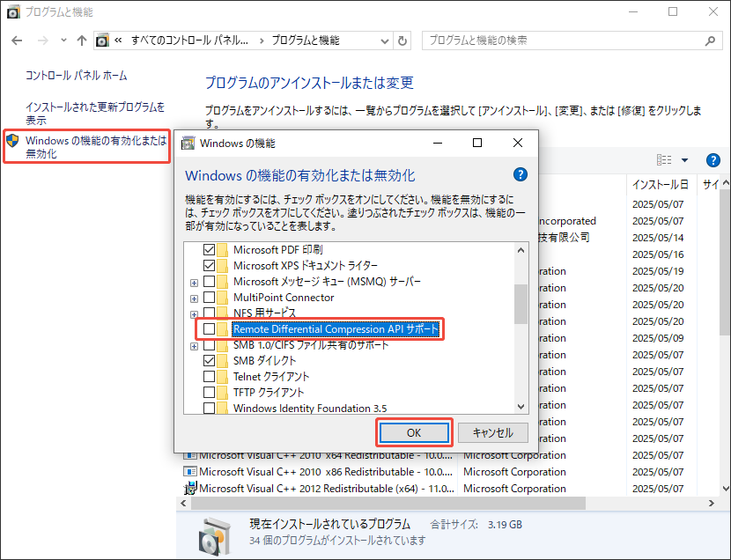Uncheck Microsoft PDF 印刷 checkbox
This screenshot has width=731, height=560.
[209, 250]
